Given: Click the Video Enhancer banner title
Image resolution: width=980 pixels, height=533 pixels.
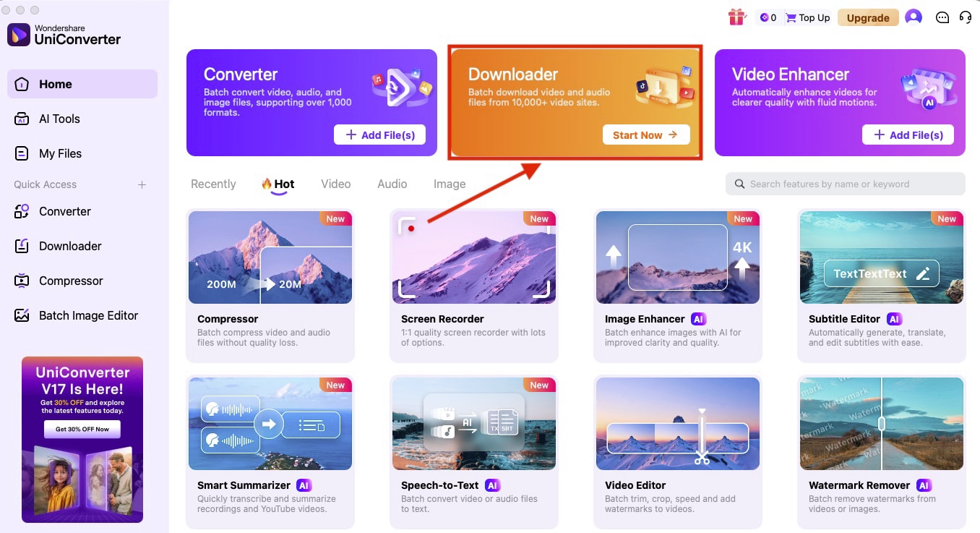Looking at the screenshot, I should pos(791,74).
